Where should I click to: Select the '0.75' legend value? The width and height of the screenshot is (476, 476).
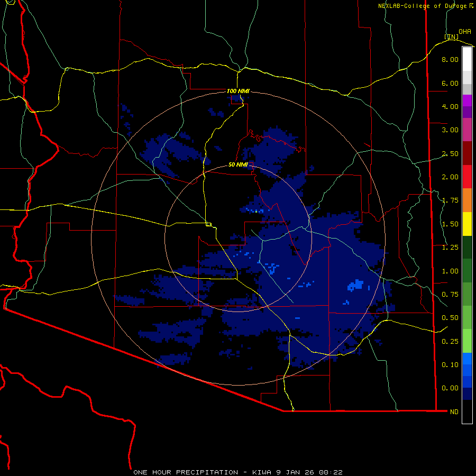[x=450, y=295]
